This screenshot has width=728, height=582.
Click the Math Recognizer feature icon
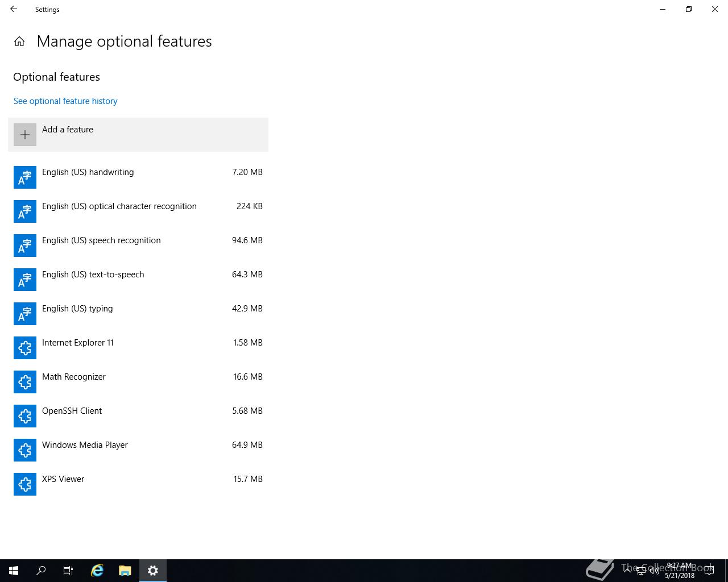[x=25, y=382]
